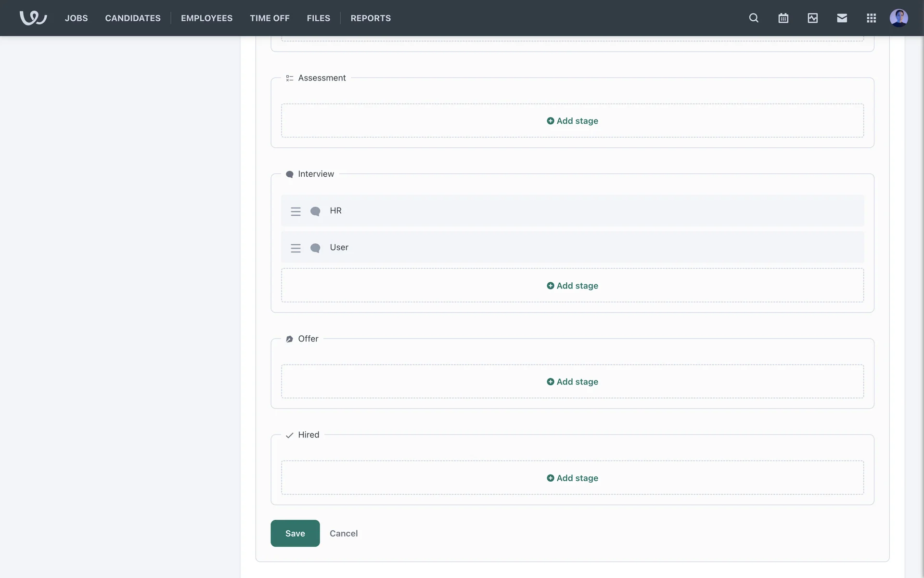Grab the drag handle of HR stage
Viewport: 924px width, 578px height.
pos(295,211)
